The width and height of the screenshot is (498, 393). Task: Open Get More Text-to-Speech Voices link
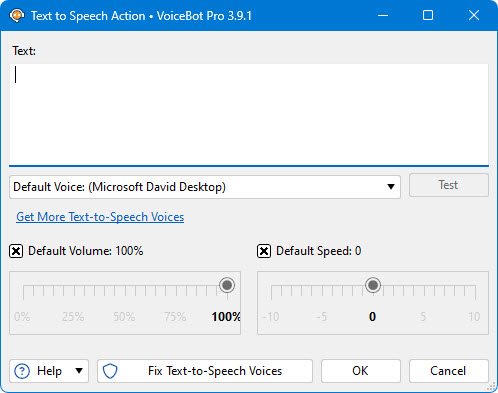tap(100, 217)
